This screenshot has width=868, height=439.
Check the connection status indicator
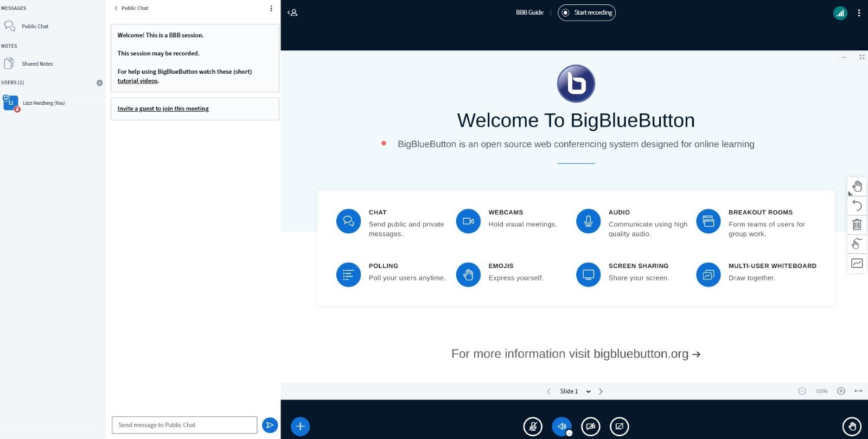pos(840,13)
